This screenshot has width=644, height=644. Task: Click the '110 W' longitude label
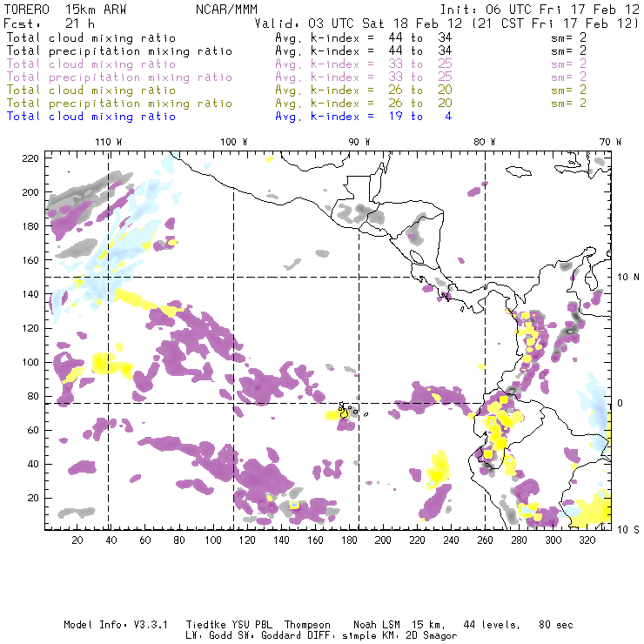click(x=109, y=142)
